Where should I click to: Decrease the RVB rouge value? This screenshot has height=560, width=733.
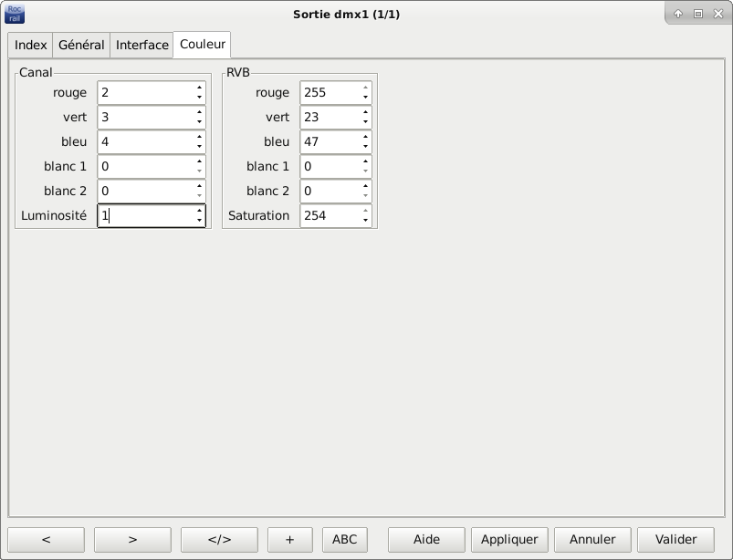tap(365, 98)
